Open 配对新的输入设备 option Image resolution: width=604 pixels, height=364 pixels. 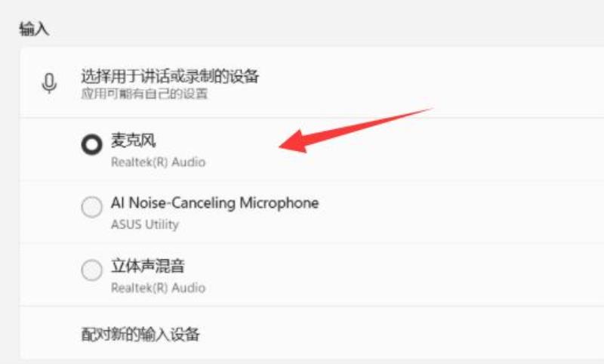pos(140,334)
